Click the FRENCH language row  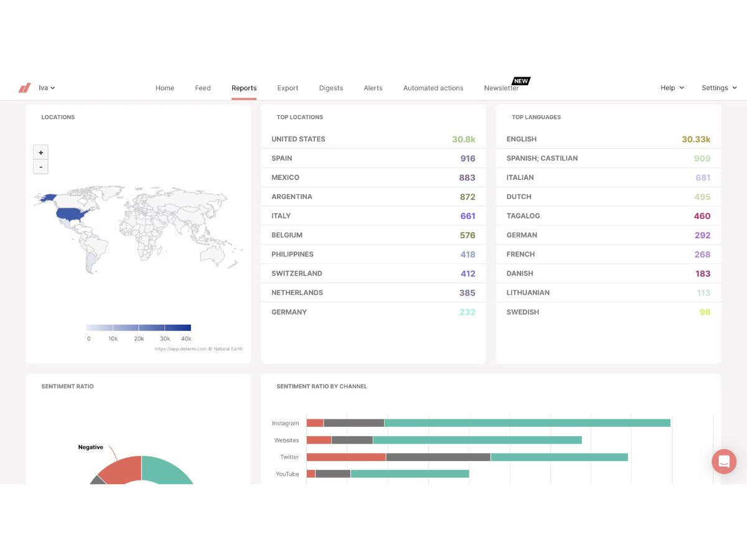(608, 254)
